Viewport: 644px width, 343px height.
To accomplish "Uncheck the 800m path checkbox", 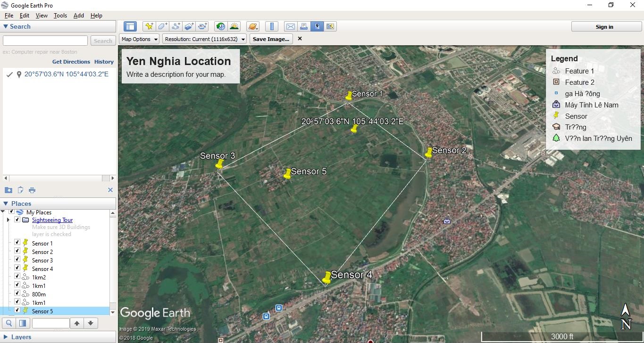I will point(17,294).
